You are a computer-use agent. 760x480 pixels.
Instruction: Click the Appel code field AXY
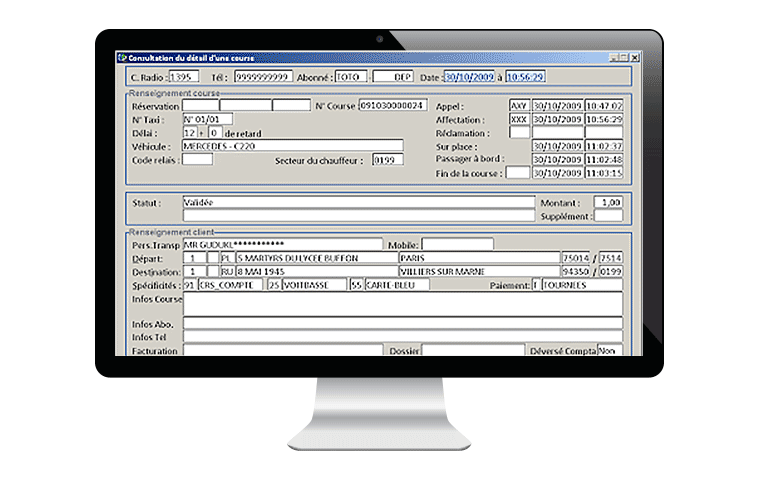click(x=519, y=105)
